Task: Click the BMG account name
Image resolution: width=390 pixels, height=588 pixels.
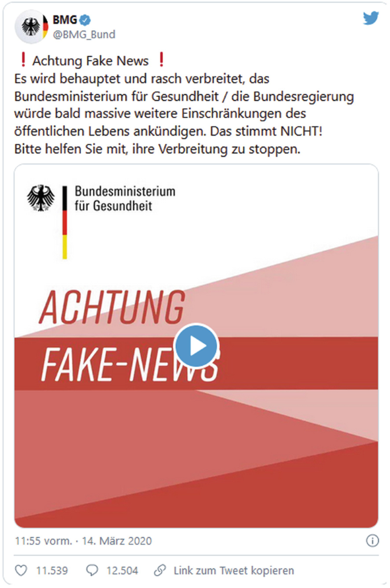Action: point(65,19)
